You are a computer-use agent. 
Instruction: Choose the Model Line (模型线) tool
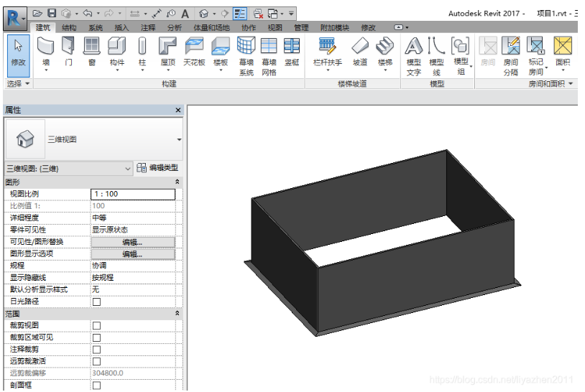(436, 56)
